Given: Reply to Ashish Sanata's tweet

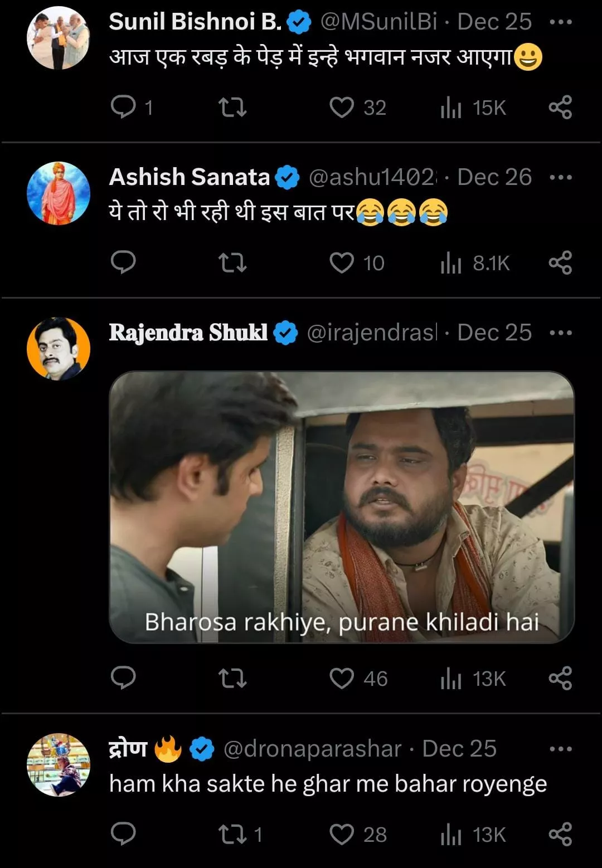Looking at the screenshot, I should pyautogui.click(x=123, y=262).
